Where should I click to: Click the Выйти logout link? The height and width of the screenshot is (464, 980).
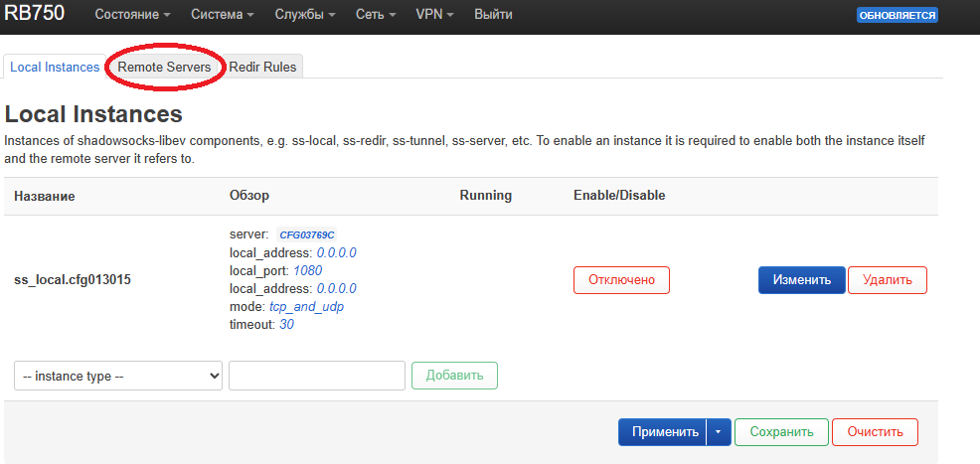point(494,15)
